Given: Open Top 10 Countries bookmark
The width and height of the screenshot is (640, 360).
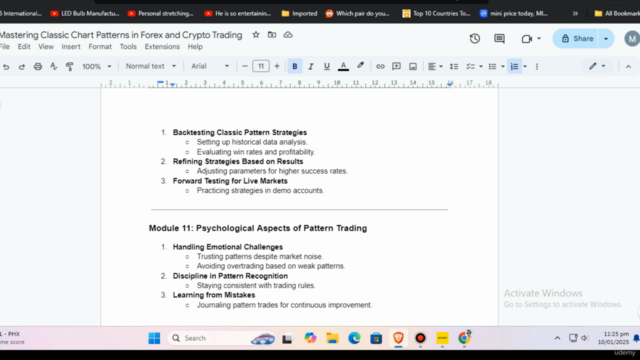Looking at the screenshot, I should [x=436, y=13].
